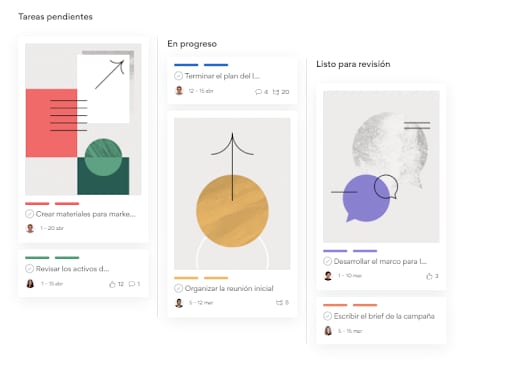The image size is (512, 366).
Task: Click the thumbs-up icon on 'Revisar los activos'
Action: click(x=112, y=284)
